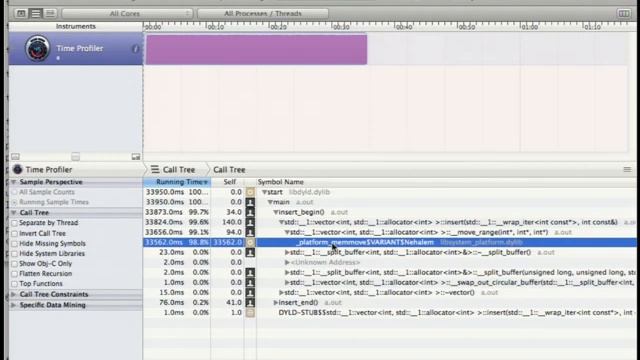Click the second Call Tree breadcrumb item
Image resolution: width=640 pixels, height=360 pixels.
[x=229, y=169]
